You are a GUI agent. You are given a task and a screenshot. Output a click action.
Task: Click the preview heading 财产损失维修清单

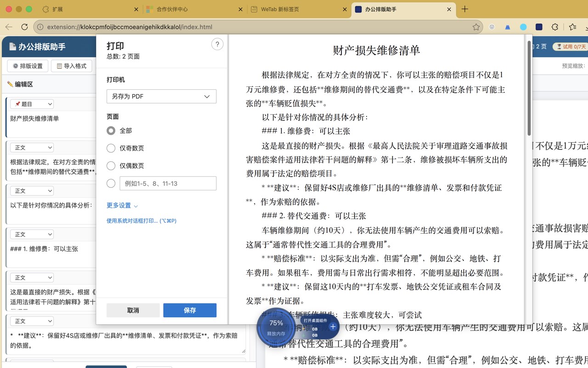377,50
